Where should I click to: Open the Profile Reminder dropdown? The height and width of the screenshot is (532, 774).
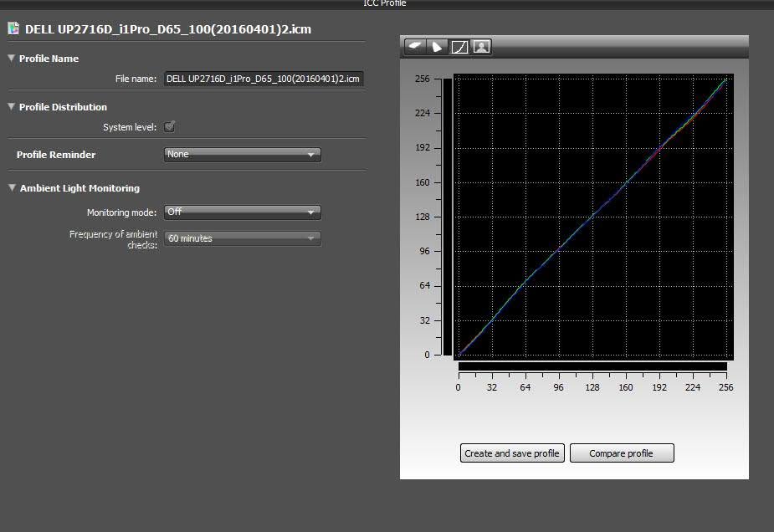[x=243, y=155]
